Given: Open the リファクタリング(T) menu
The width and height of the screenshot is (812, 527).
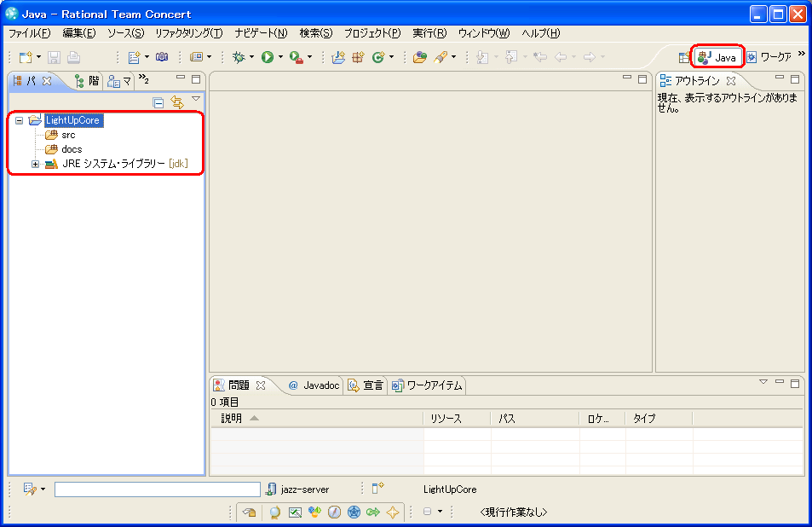Looking at the screenshot, I should pos(189,33).
